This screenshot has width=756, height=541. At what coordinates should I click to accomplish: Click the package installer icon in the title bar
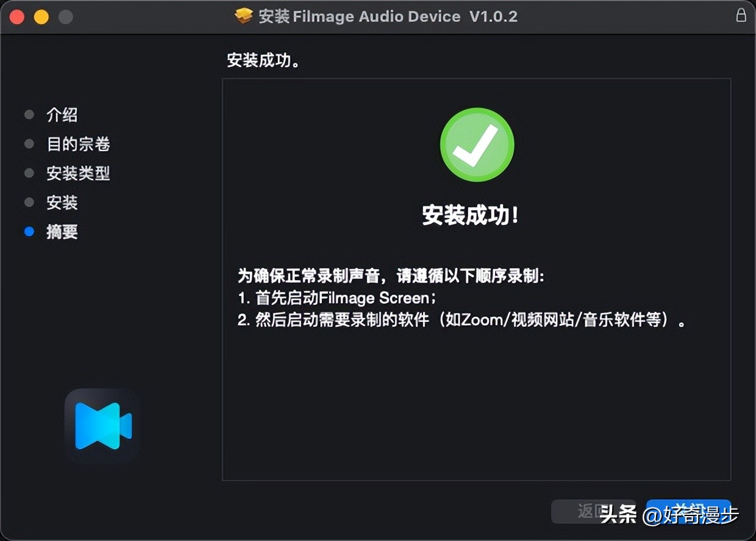243,16
